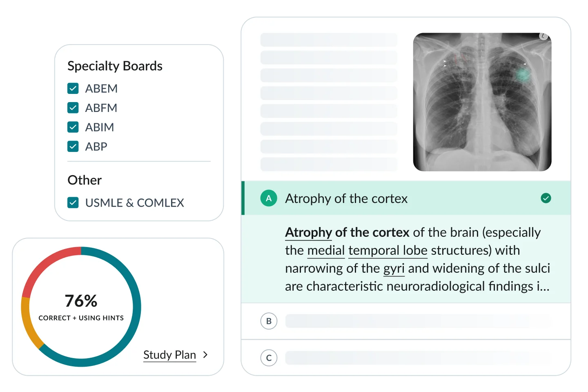The image size is (588, 392).
Task: Open the Study Plan link
Action: 169,355
